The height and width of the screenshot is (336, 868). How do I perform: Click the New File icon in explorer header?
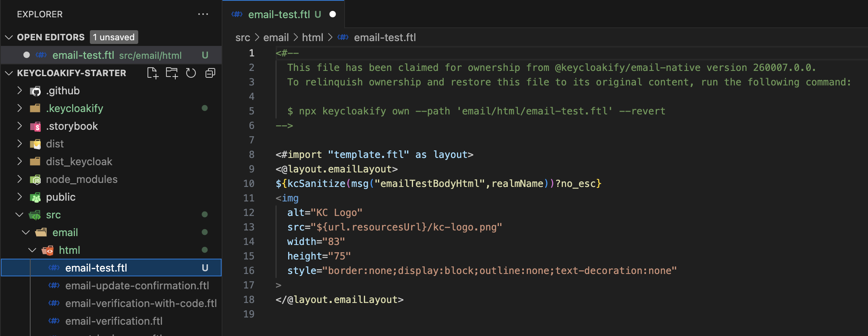point(153,73)
